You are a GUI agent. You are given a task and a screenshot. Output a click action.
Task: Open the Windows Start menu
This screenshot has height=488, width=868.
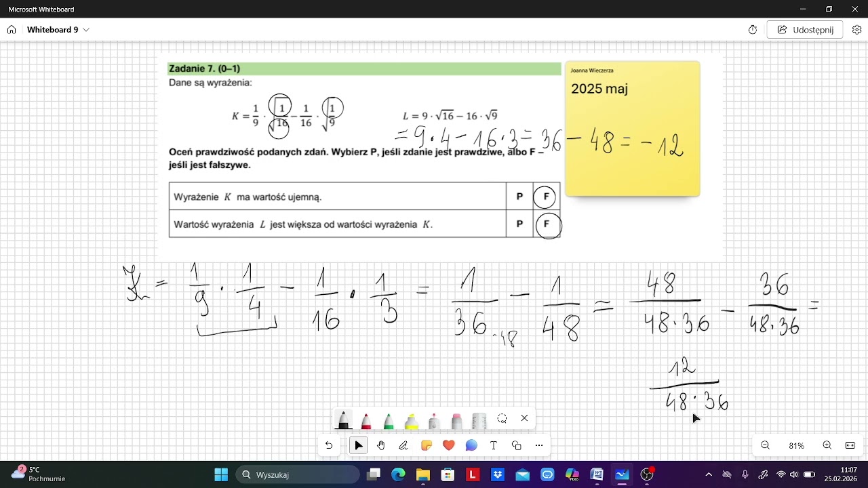pyautogui.click(x=221, y=474)
